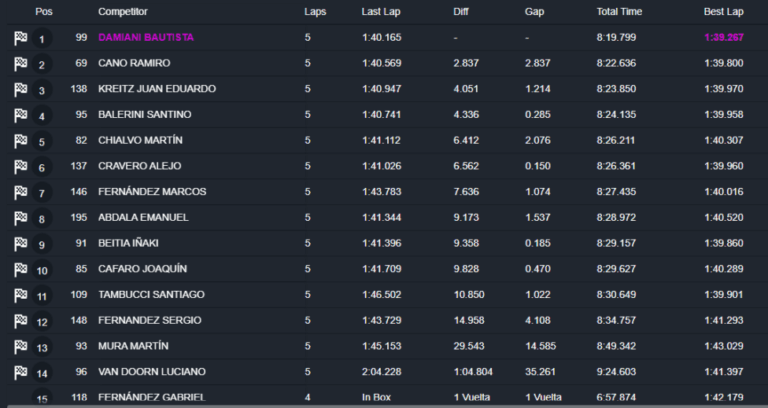The height and width of the screenshot is (408, 768).
Task: Click the checkered flag beside Cano Ramiro
Action: pyautogui.click(x=21, y=64)
